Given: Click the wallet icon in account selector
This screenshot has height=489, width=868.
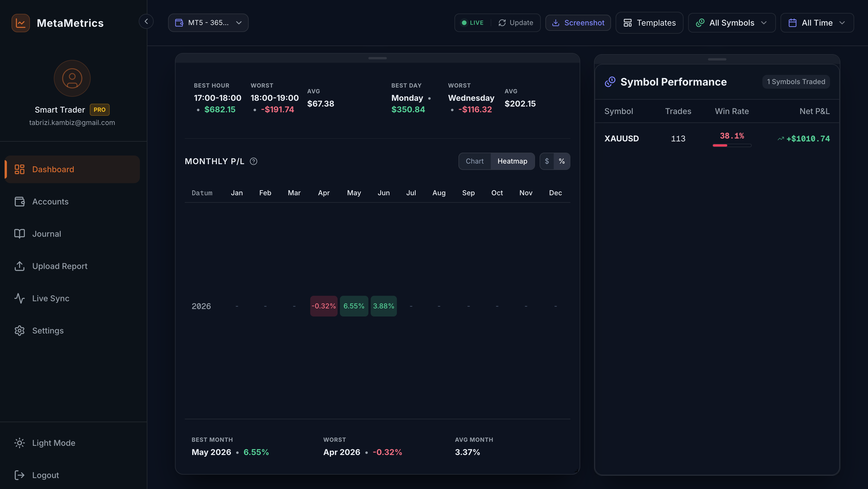Looking at the screenshot, I should [179, 22].
